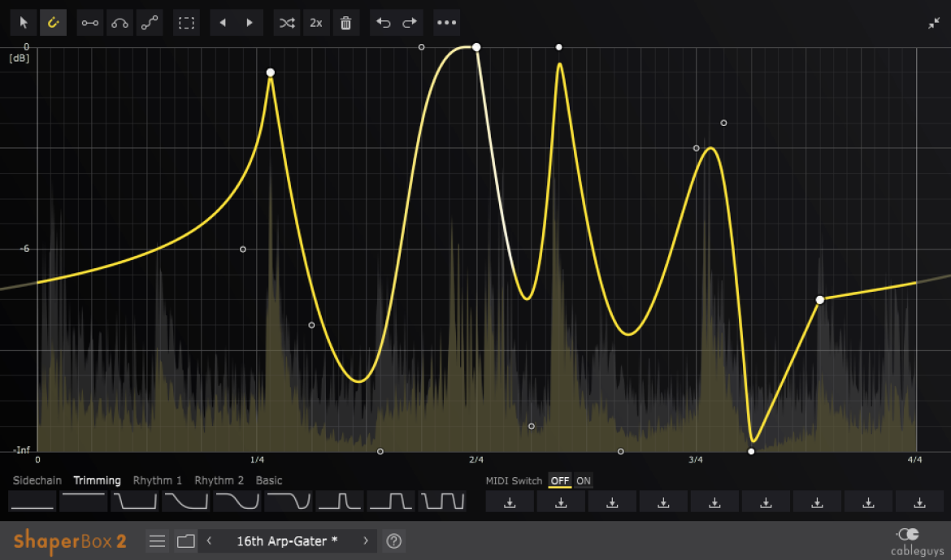The image size is (951, 560).
Task: Open the 16th Arp-Gater preset name
Action: (287, 540)
